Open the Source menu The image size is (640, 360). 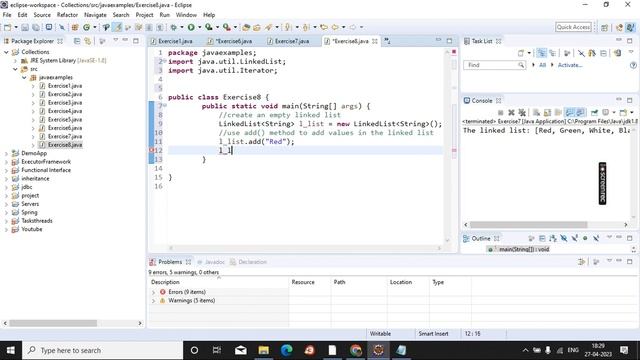click(42, 15)
